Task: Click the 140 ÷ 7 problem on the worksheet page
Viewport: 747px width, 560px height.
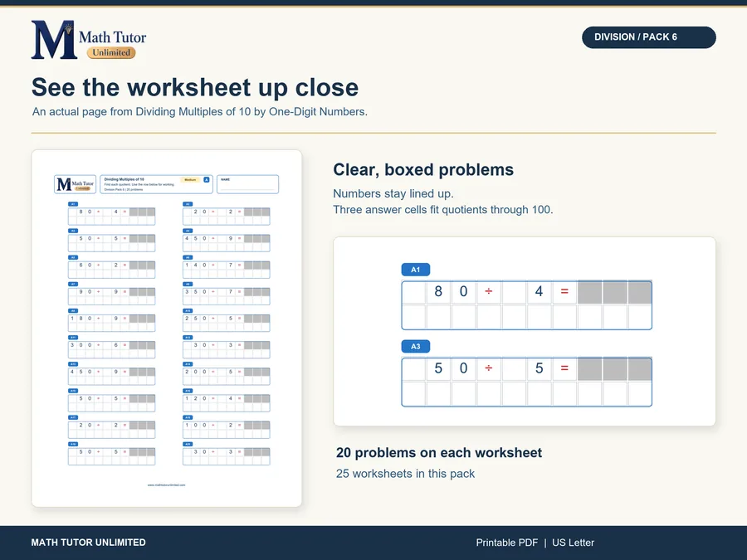Action: 227,270
